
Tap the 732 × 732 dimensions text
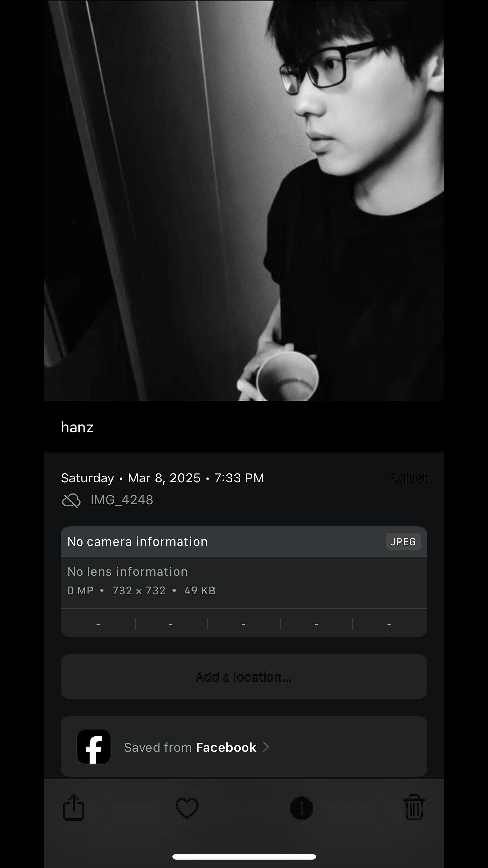[139, 591]
